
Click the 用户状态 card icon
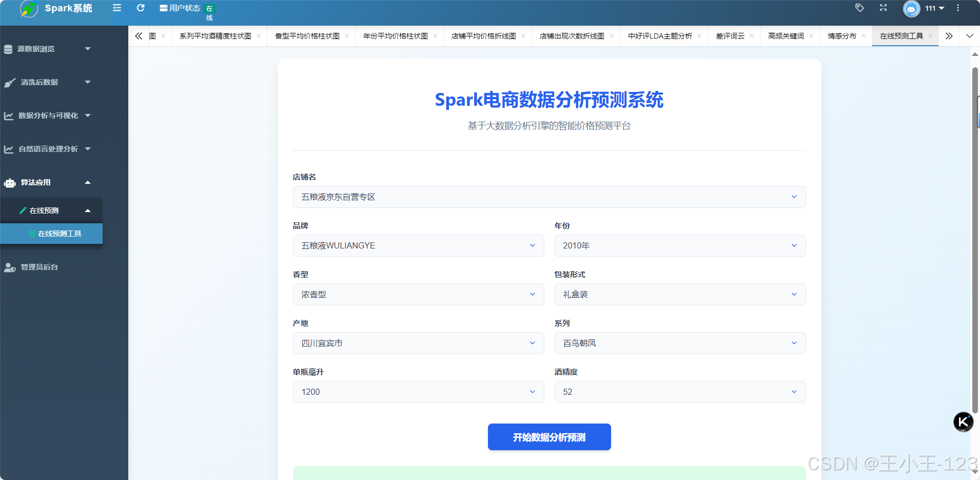[x=164, y=8]
